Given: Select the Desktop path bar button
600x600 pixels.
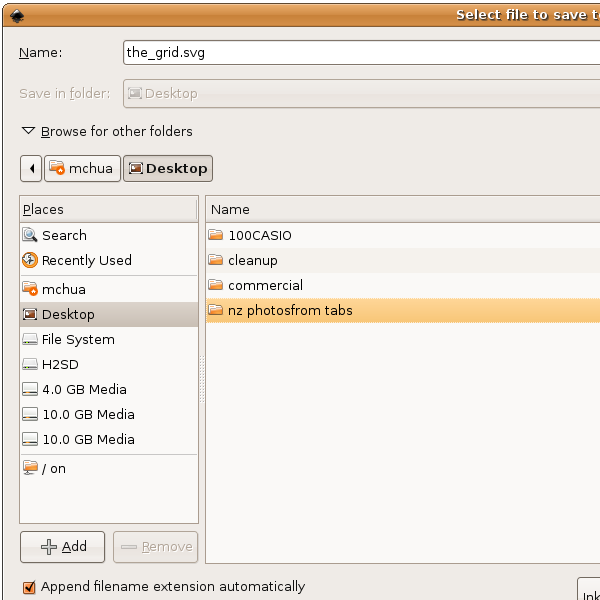Looking at the screenshot, I should [167, 168].
